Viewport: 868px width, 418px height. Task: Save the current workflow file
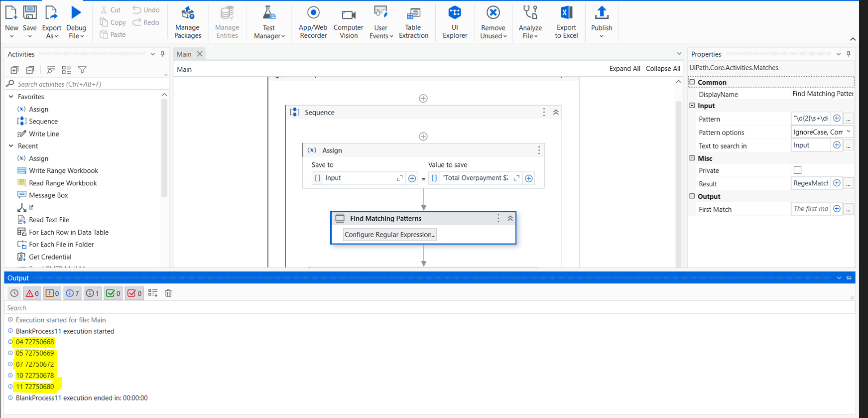point(30,21)
